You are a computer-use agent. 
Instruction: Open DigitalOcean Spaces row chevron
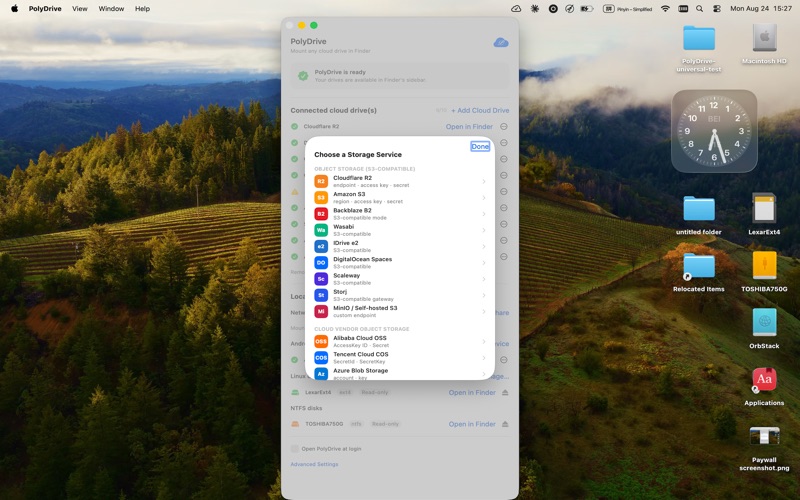point(484,263)
